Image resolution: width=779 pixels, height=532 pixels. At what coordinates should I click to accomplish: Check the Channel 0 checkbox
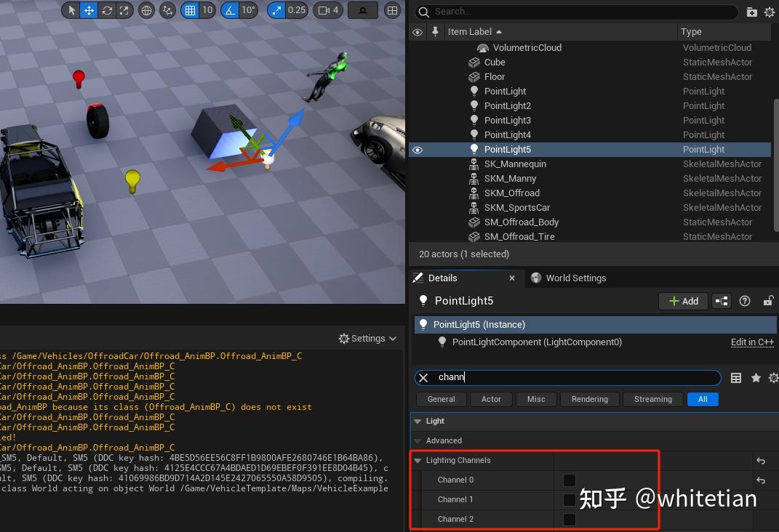[x=570, y=480]
